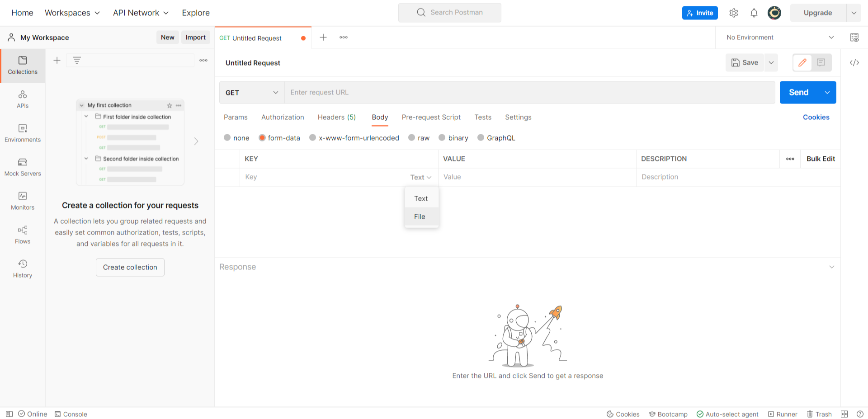Open the API Network dropdown menu
This screenshot has height=419, width=868.
point(141,13)
